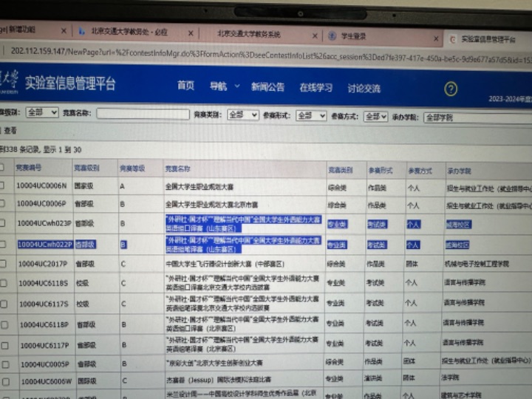Open the 在线学习 navigation item
The width and height of the screenshot is (532, 399).
click(x=316, y=88)
